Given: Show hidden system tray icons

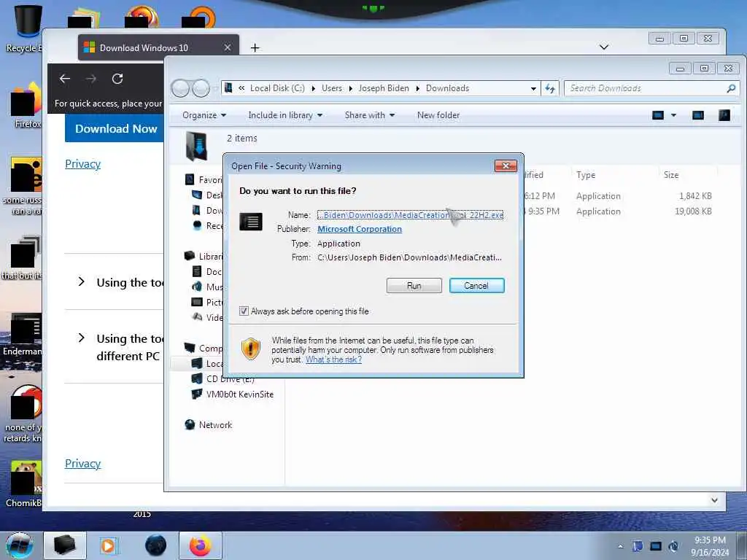Looking at the screenshot, I should tap(620, 547).
